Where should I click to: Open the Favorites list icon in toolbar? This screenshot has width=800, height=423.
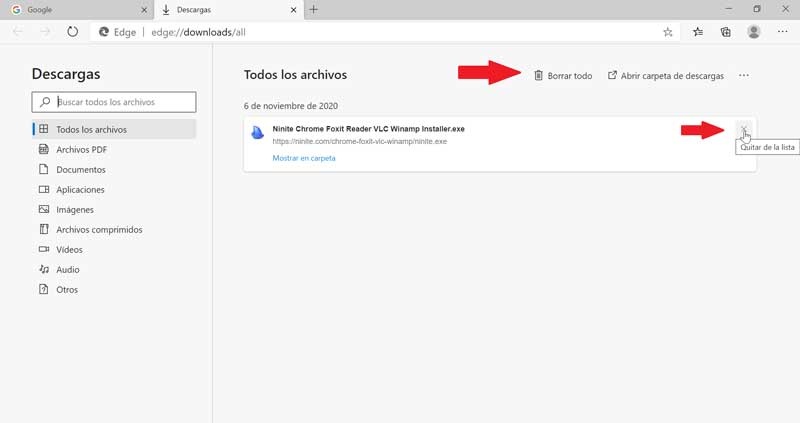tap(698, 32)
